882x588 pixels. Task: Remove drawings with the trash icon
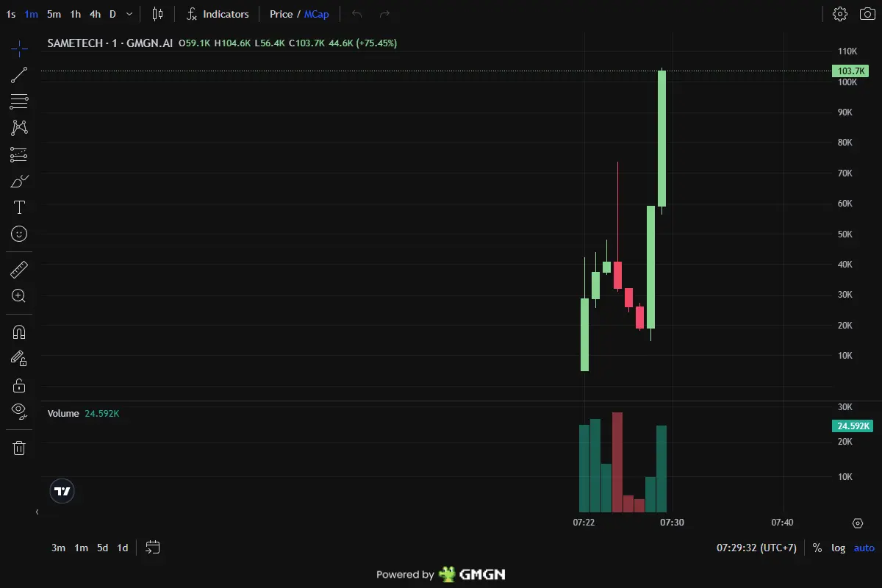19,448
